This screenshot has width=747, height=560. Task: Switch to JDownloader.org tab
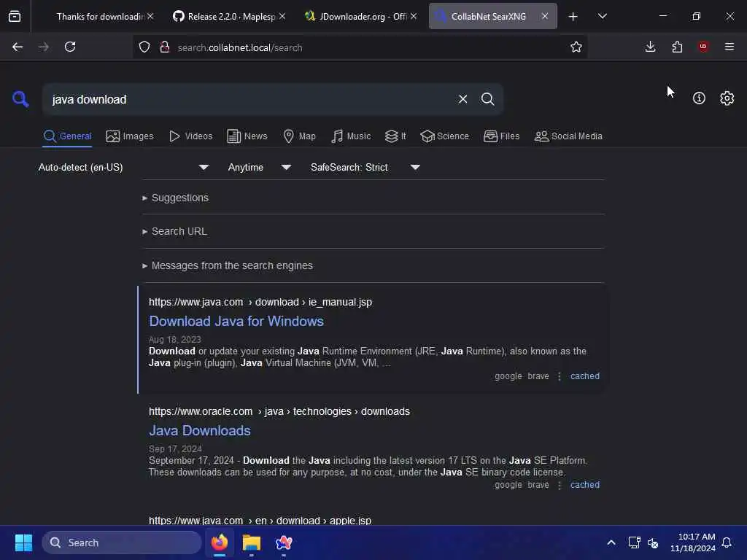point(359,16)
